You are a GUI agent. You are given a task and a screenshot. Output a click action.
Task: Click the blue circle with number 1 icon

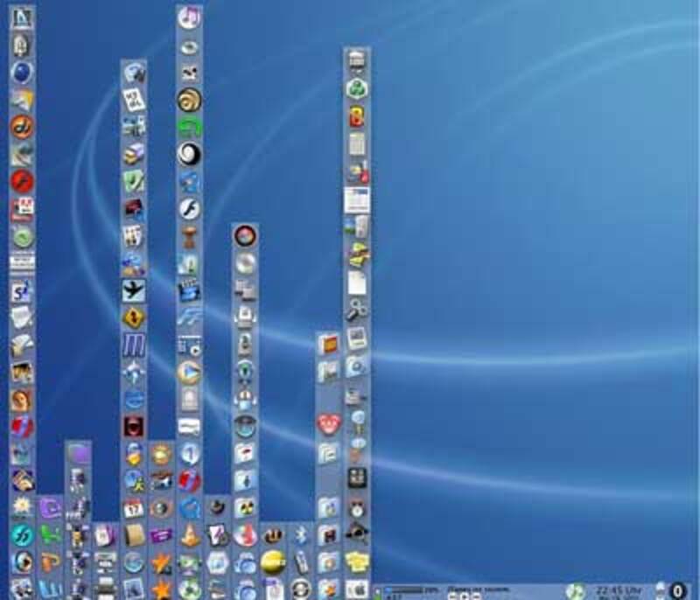click(x=189, y=454)
